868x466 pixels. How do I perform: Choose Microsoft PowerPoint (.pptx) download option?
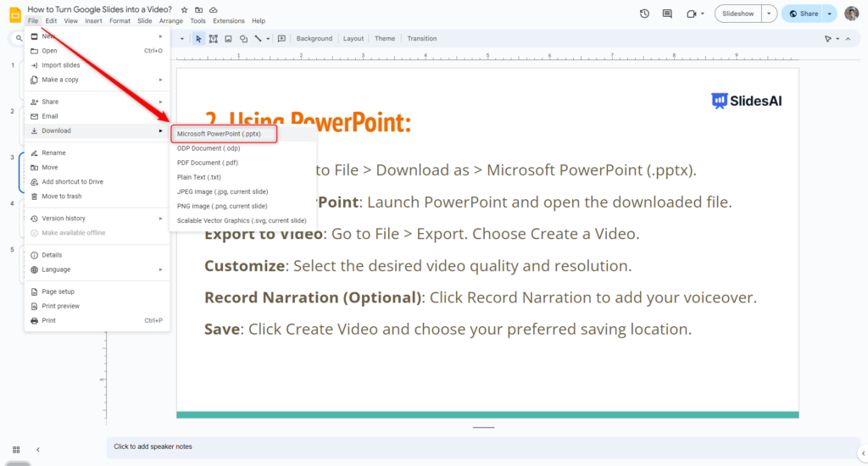[x=224, y=134]
